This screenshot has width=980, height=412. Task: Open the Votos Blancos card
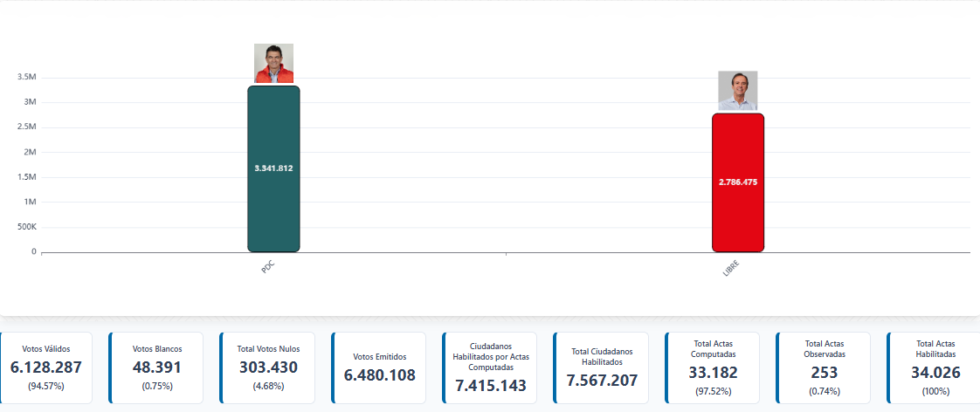157,367
